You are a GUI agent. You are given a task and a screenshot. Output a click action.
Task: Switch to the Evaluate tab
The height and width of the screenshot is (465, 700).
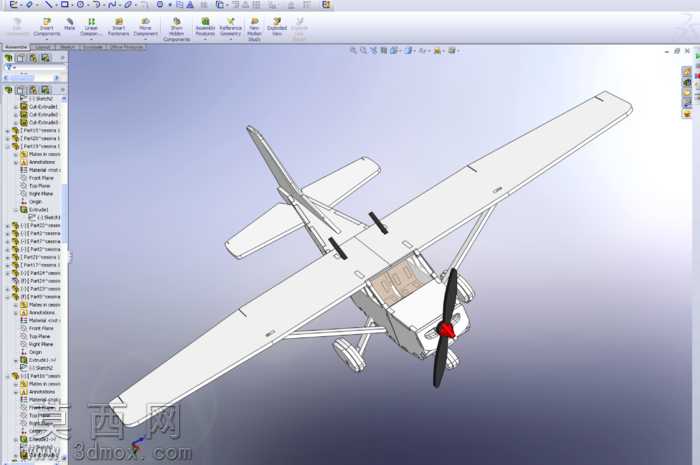click(93, 47)
